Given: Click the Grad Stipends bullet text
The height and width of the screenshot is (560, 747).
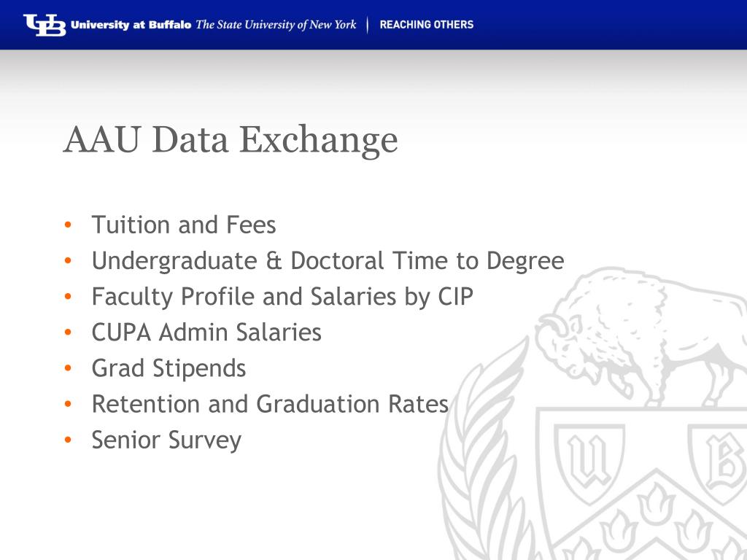Looking at the screenshot, I should [169, 368].
